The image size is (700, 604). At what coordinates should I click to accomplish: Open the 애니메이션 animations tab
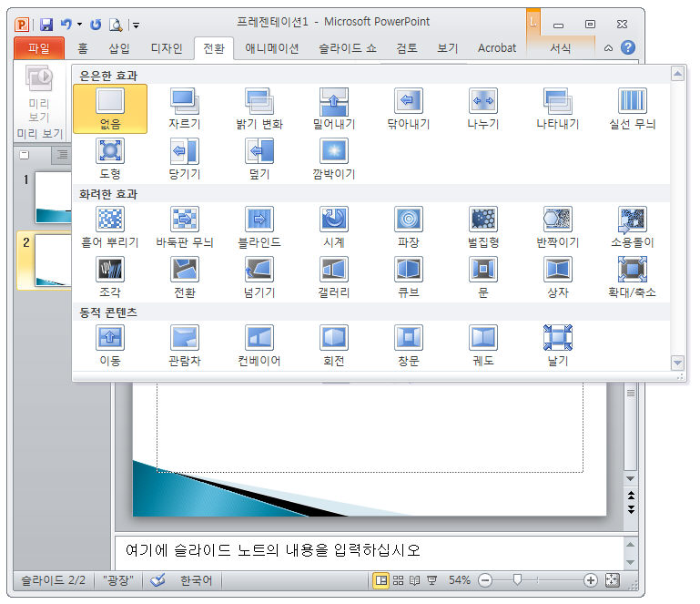pos(272,47)
